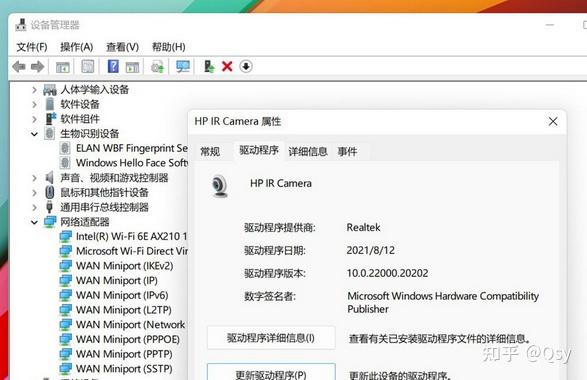Click the red X uninstall device icon

pos(227,67)
